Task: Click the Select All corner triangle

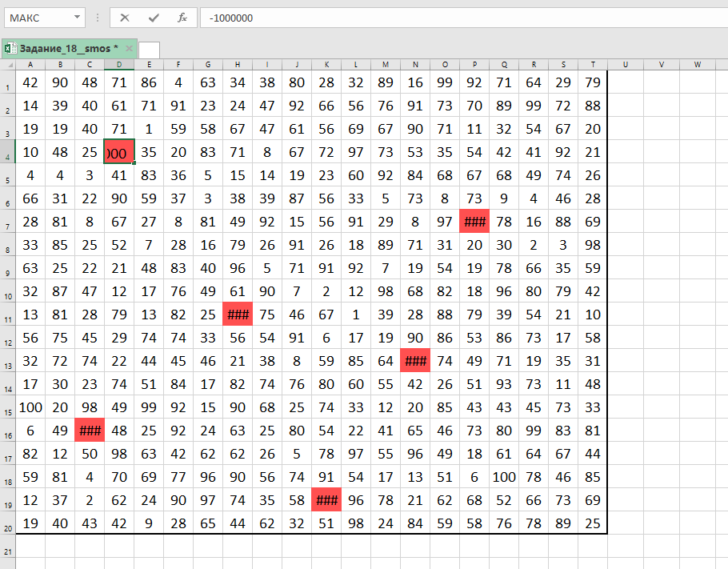Action: pyautogui.click(x=7, y=64)
